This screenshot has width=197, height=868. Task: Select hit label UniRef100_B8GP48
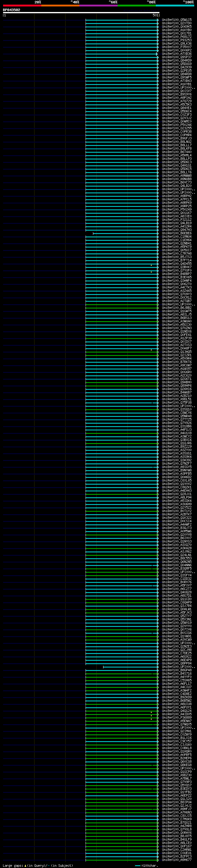tap(177, 670)
